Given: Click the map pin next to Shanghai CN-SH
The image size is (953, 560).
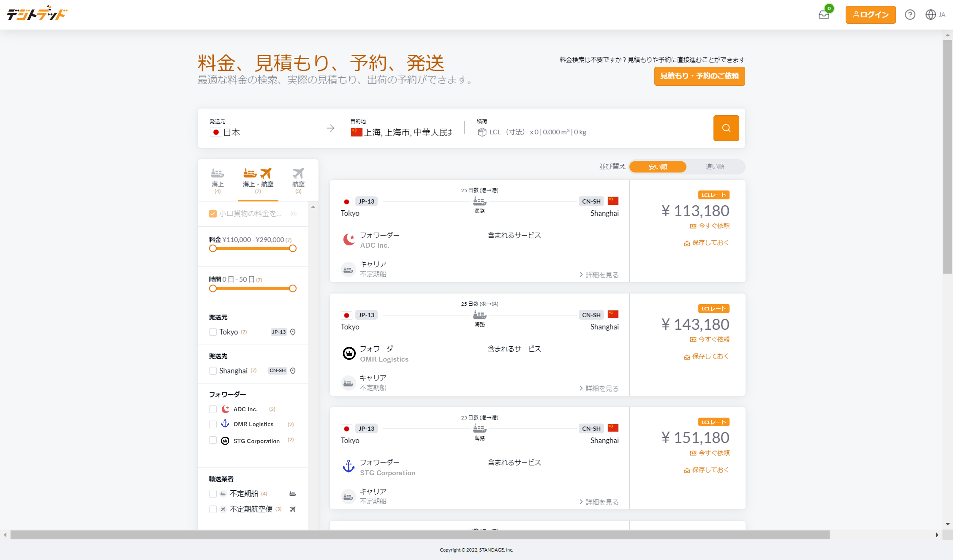Looking at the screenshot, I should 293,371.
